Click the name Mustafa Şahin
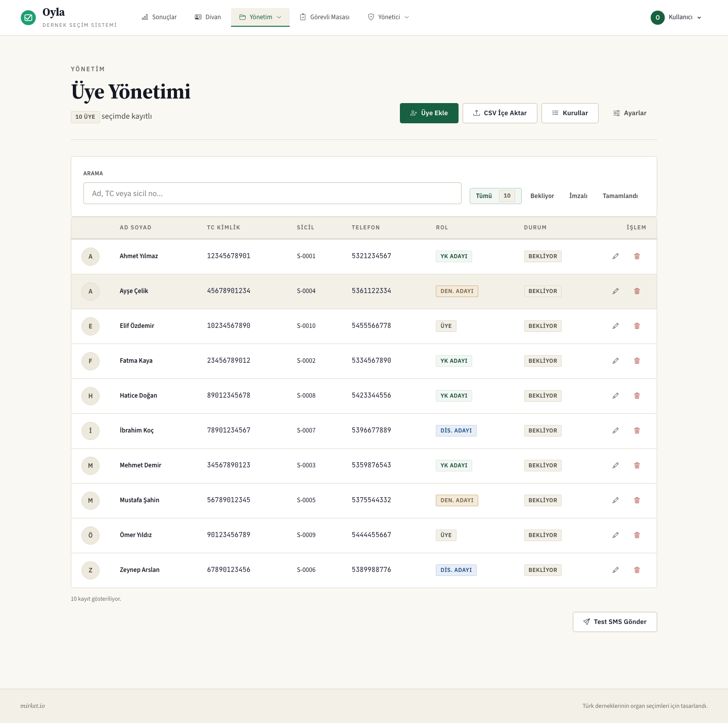 140,500
